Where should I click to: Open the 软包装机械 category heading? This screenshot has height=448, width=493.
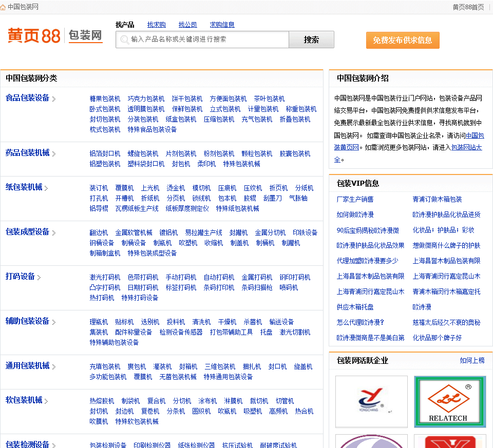(24, 400)
